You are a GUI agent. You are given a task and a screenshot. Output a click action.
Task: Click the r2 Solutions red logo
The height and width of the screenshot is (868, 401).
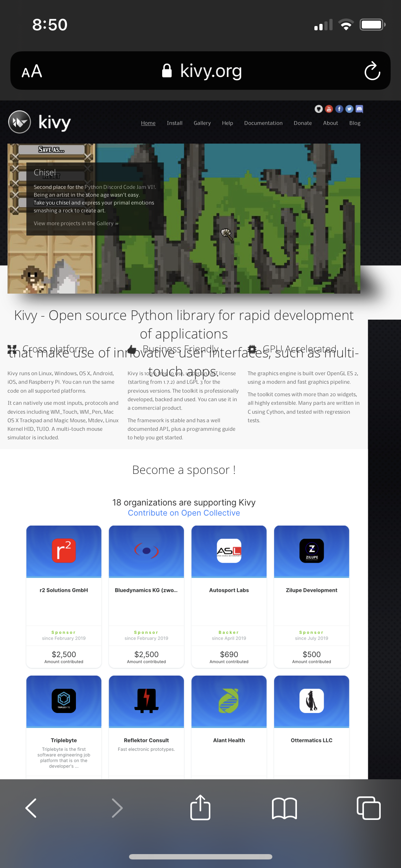(x=64, y=551)
